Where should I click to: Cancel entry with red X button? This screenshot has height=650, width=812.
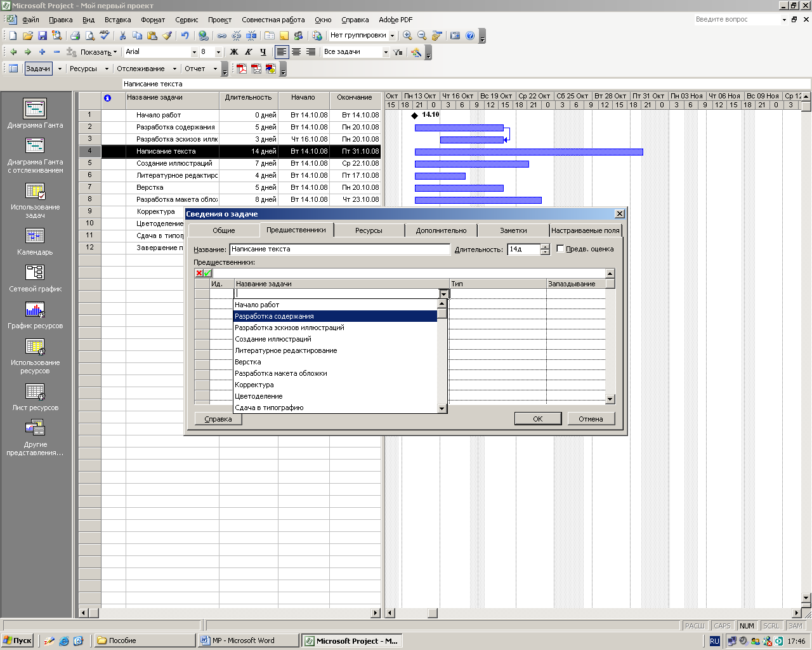(x=199, y=273)
